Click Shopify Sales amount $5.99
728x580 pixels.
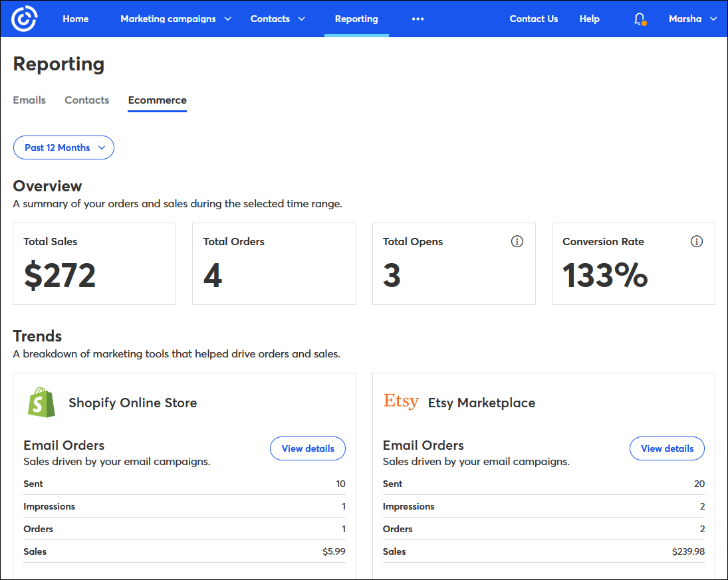coord(334,551)
